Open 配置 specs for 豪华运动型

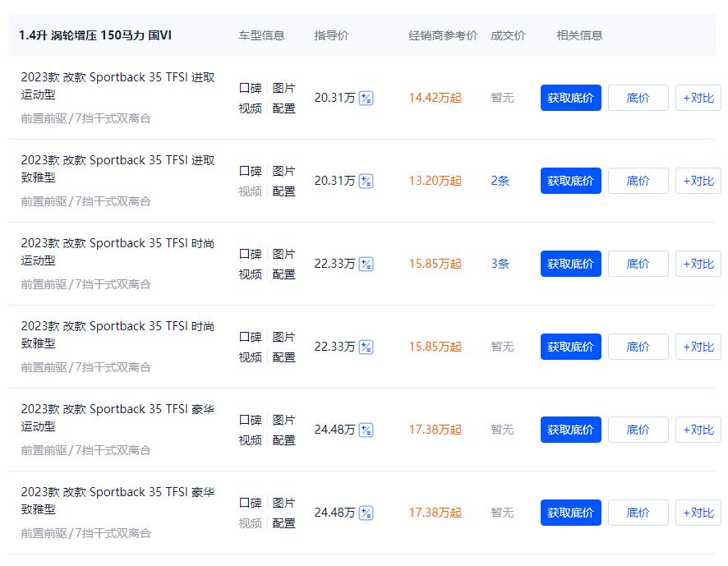coord(284,440)
